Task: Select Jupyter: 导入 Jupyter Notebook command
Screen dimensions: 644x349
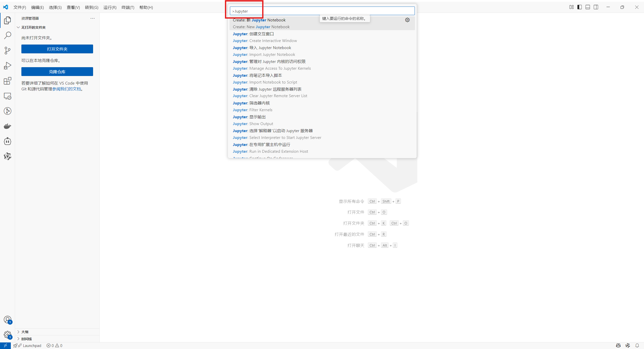Action: (x=322, y=51)
